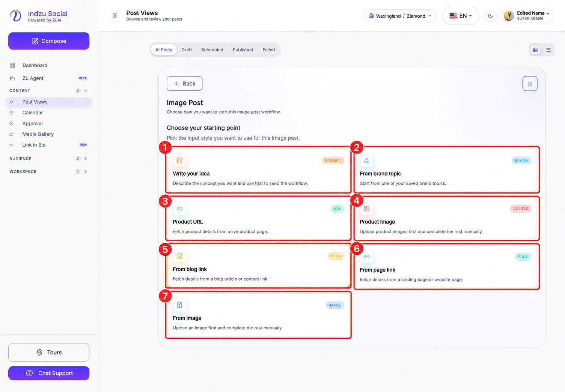Screen dimensions: 565x392
Task: Open the Tours button
Action: click(x=49, y=352)
